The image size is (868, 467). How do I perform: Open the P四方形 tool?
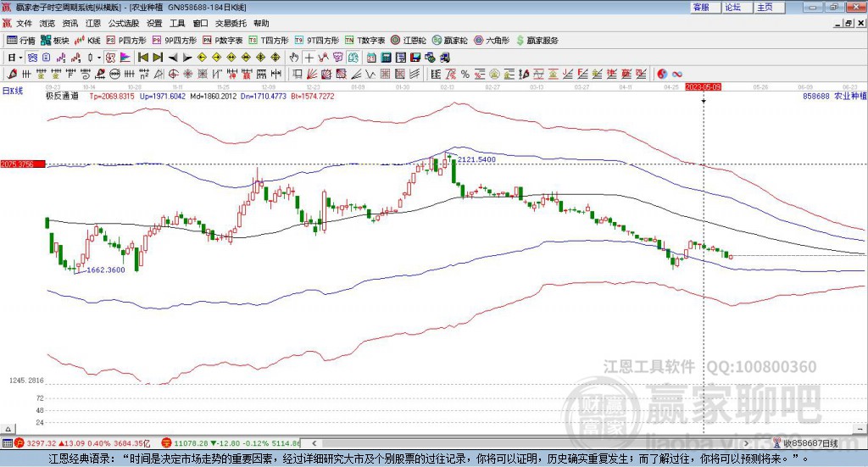(126, 41)
